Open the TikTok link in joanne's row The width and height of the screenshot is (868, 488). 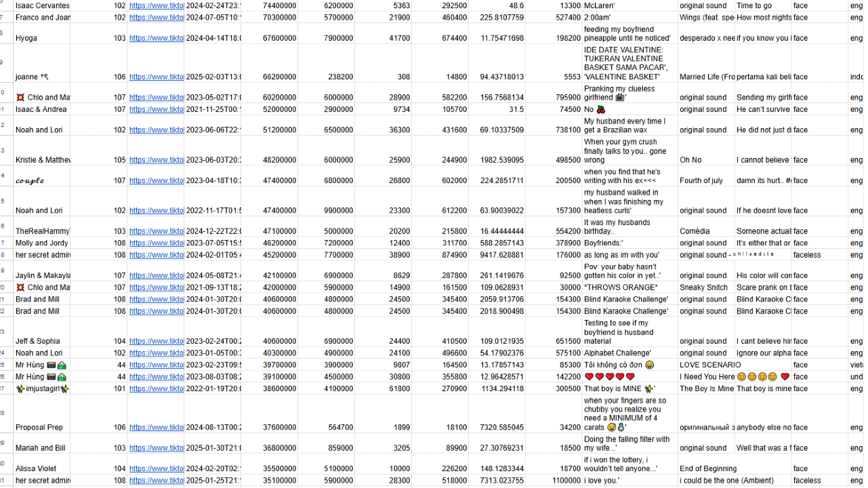157,77
